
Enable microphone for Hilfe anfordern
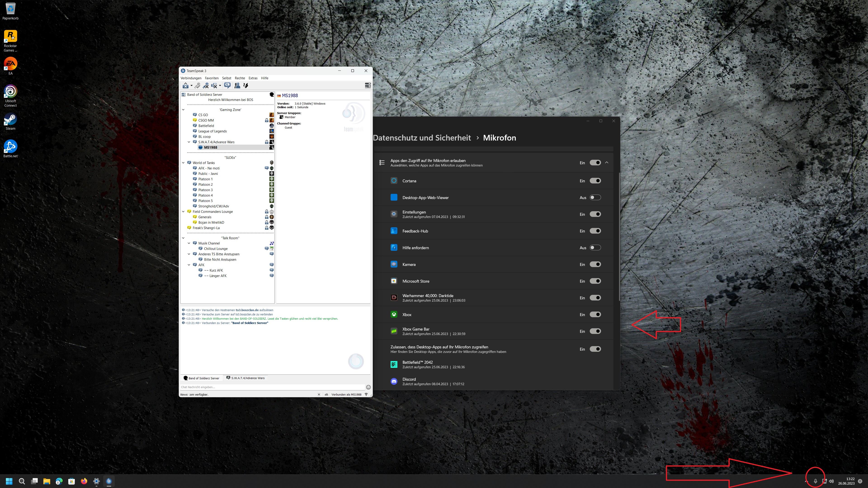pyautogui.click(x=595, y=248)
